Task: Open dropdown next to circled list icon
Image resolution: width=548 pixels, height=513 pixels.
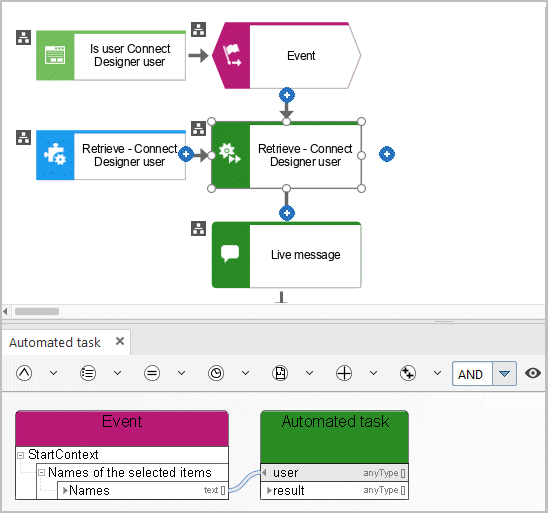Action: tap(117, 373)
